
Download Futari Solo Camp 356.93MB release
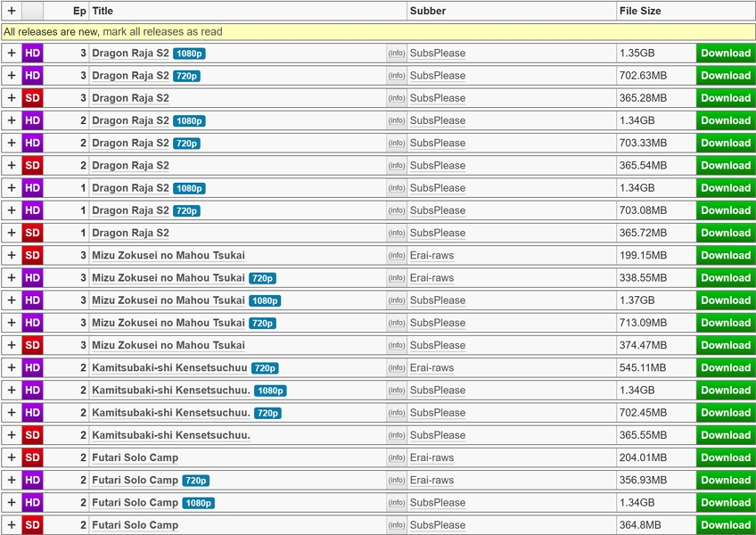pyautogui.click(x=726, y=480)
